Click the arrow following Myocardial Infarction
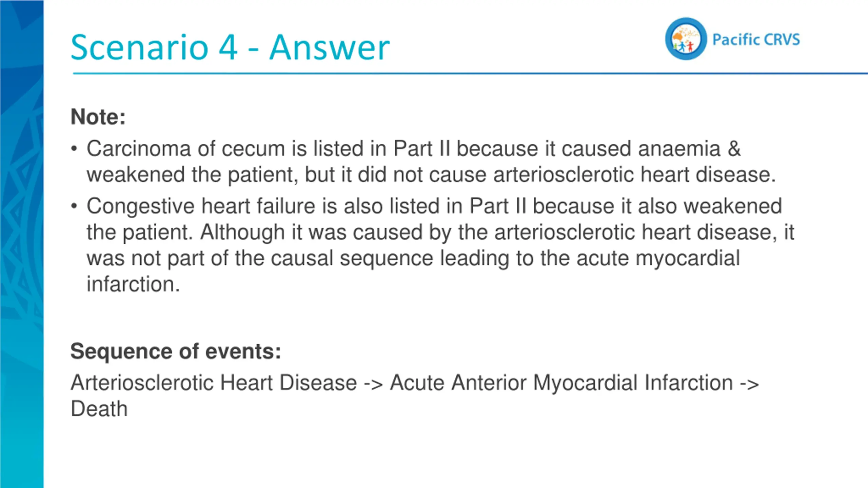The width and height of the screenshot is (868, 488). [x=749, y=384]
